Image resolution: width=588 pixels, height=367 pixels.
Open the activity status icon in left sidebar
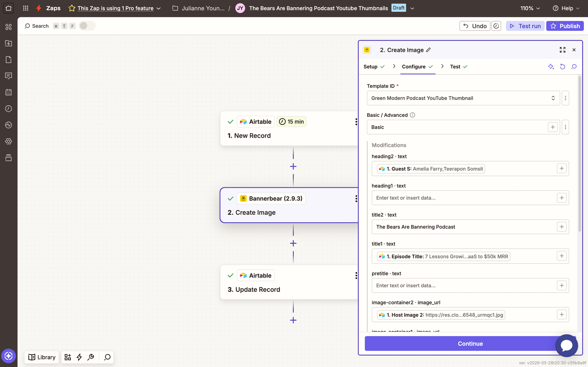point(9,125)
